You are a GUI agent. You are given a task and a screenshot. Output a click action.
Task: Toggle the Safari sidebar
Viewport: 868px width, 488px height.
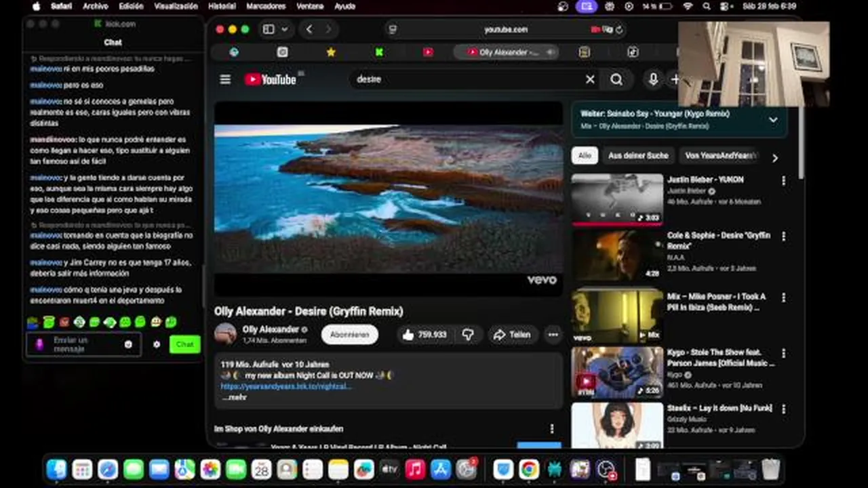269,29
